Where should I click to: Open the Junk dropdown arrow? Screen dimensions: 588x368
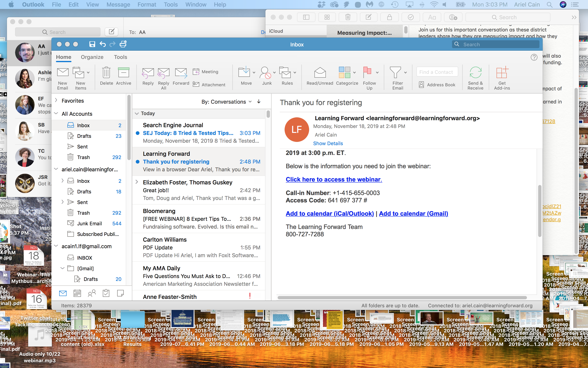pyautogui.click(x=274, y=73)
